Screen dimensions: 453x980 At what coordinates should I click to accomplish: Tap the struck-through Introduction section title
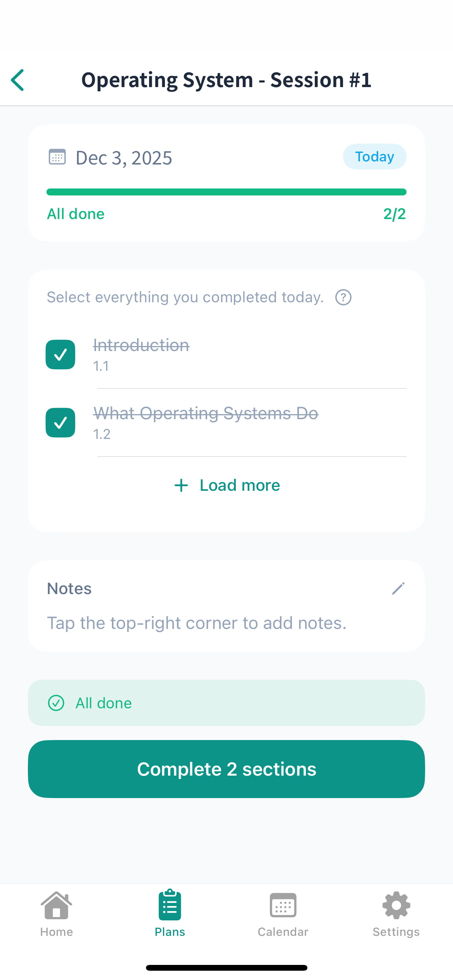pos(141,345)
